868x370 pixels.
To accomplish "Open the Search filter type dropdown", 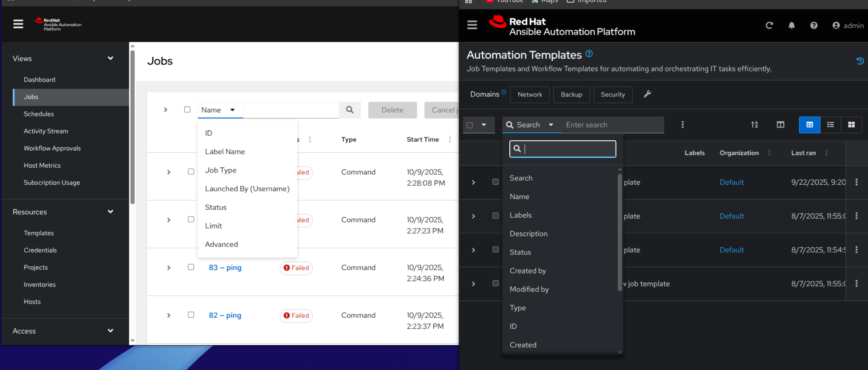I will (532, 125).
